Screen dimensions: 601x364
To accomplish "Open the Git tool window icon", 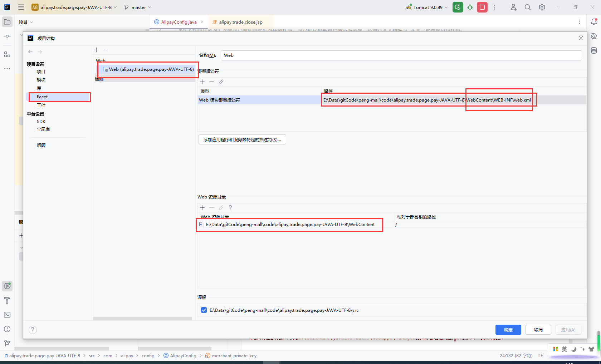I will (7, 343).
